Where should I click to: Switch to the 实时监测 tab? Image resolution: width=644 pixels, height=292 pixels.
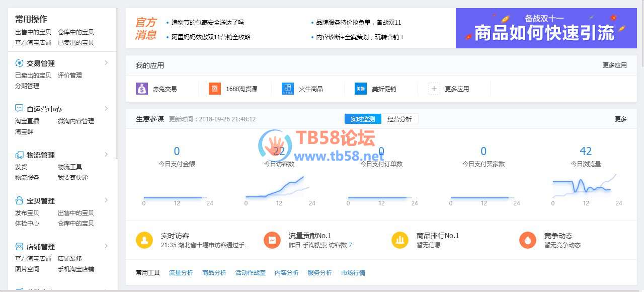coord(363,119)
